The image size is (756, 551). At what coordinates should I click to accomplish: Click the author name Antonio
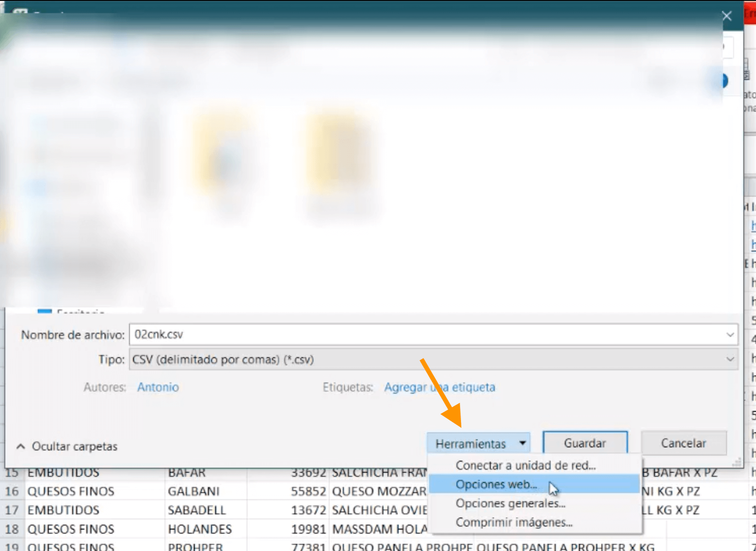pos(158,387)
